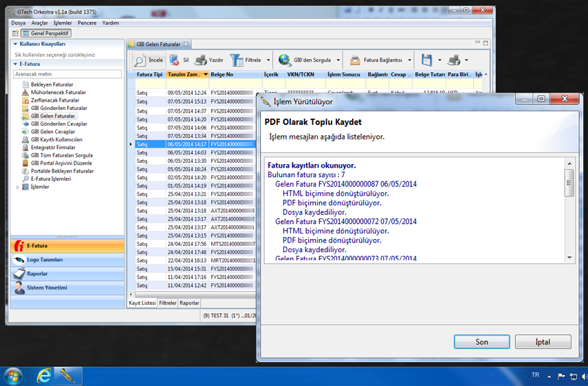Open the Pencere menu
The width and height of the screenshot is (588, 386).
[x=87, y=23]
